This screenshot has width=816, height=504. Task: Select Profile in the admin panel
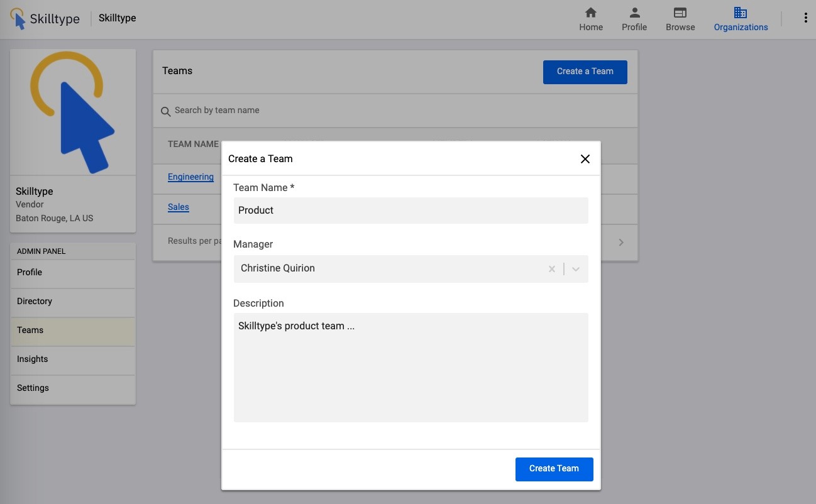point(73,273)
